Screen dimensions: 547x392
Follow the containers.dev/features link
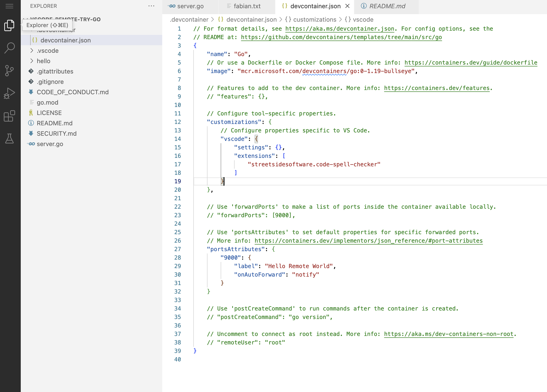tap(436, 88)
